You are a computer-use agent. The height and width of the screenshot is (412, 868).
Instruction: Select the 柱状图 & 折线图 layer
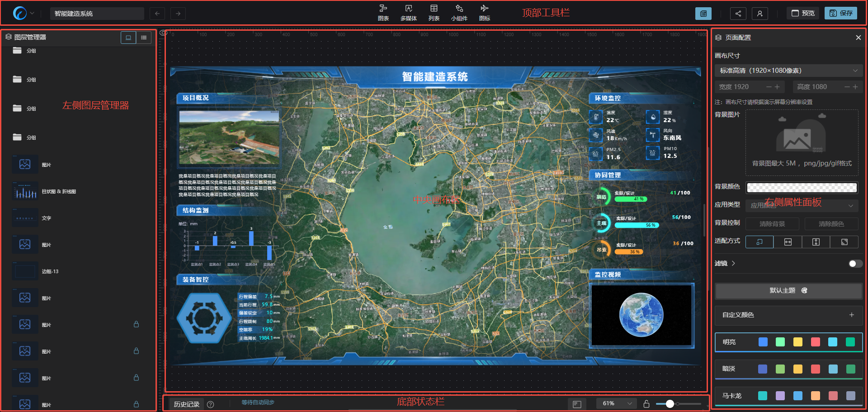point(59,192)
